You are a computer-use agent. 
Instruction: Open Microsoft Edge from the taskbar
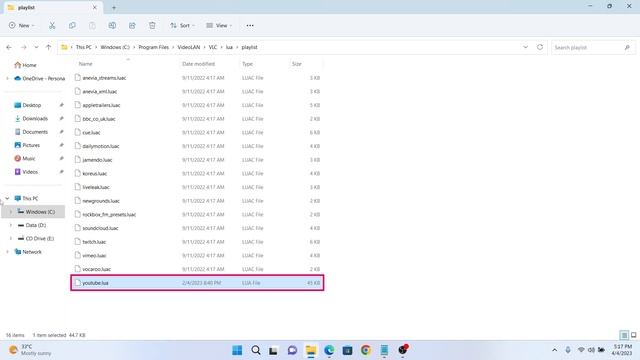[329, 350]
